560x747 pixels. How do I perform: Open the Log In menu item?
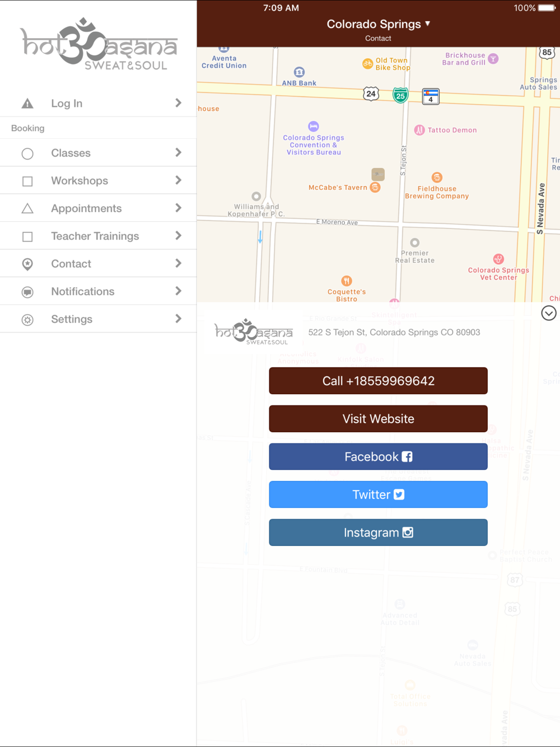click(x=98, y=104)
